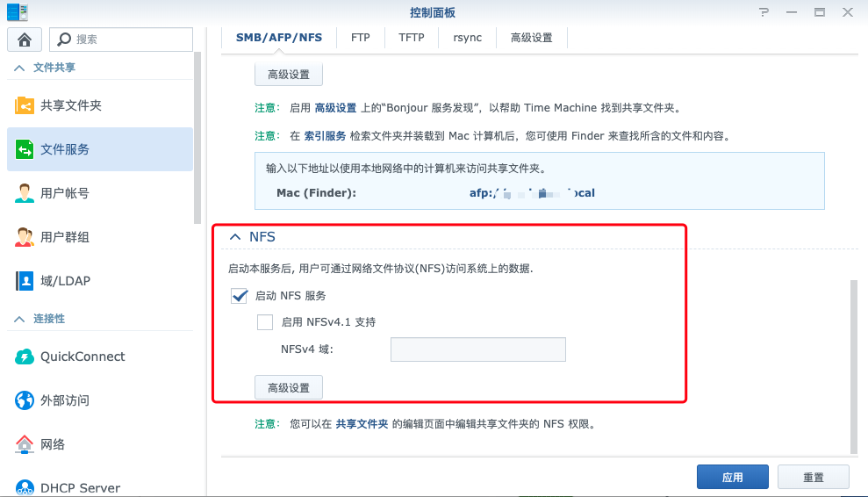Open 用户帐号 user icon
Viewport: 868px width, 497px height.
click(25, 193)
